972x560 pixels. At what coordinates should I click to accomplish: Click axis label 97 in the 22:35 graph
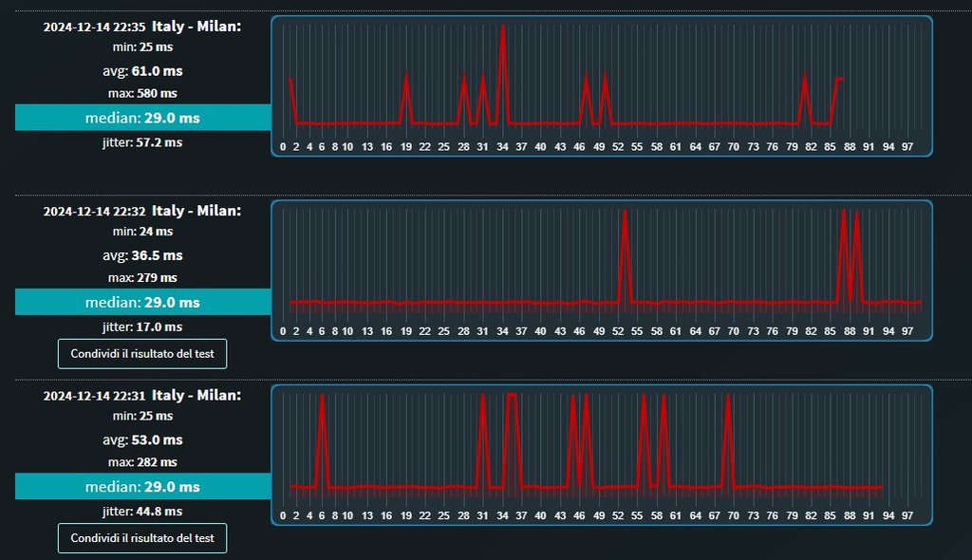coord(907,147)
